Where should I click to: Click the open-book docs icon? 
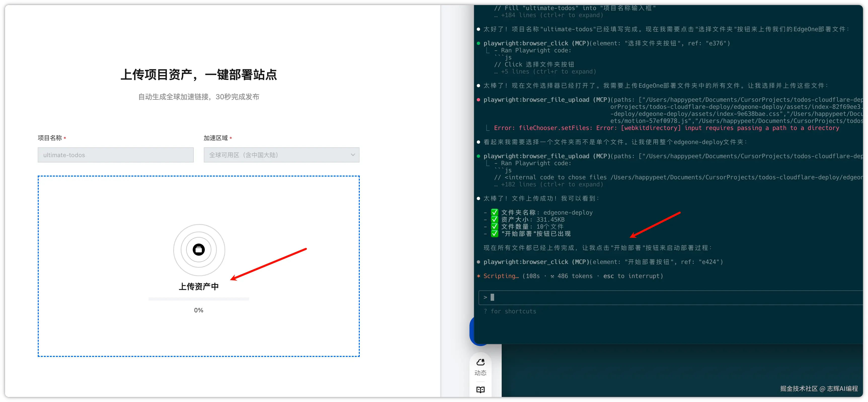pos(480,390)
